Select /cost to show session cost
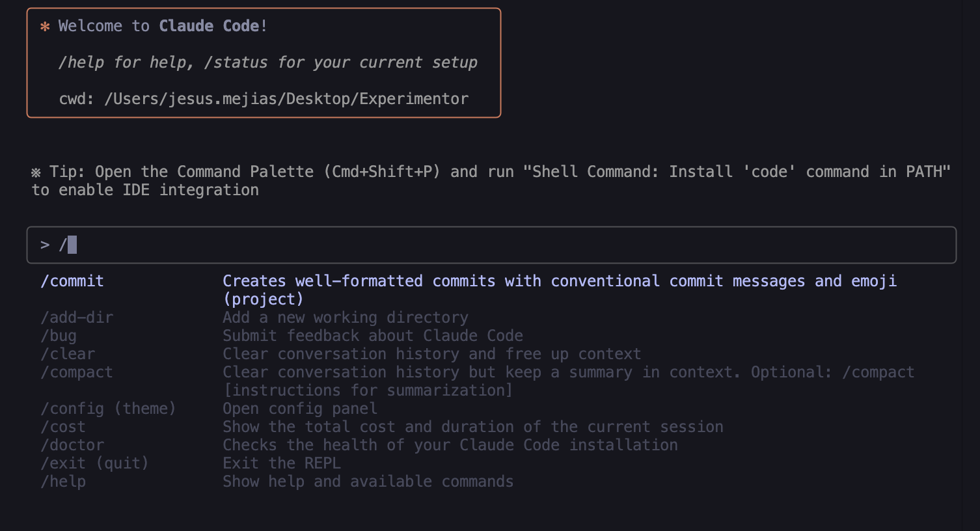980x531 pixels. [x=63, y=426]
